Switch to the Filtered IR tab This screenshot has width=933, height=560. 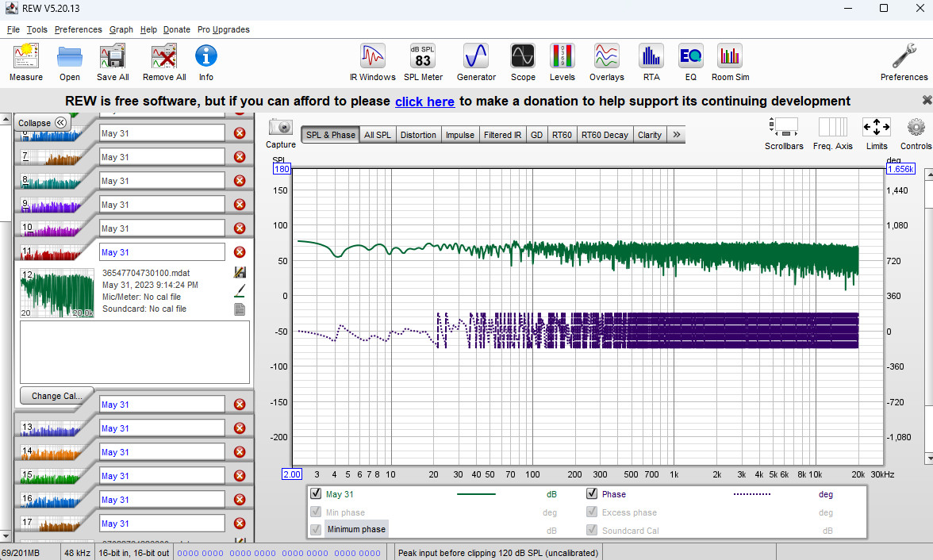(x=502, y=135)
